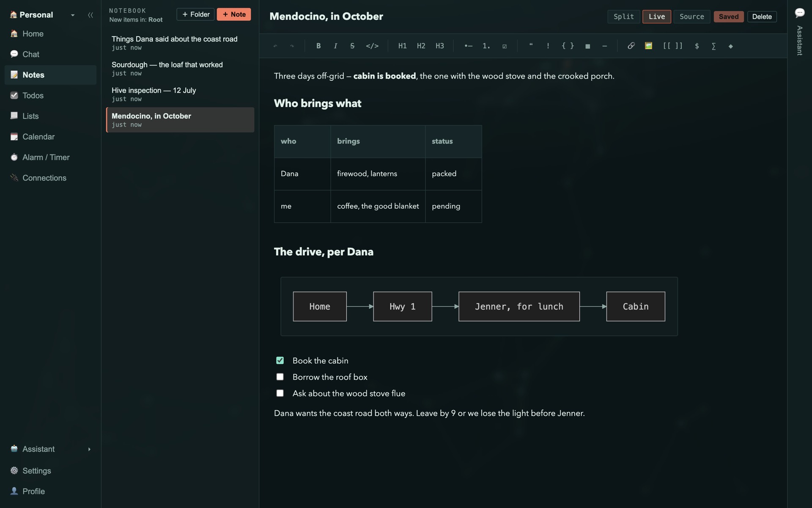Insert a bulleted list
812x508 pixels.
click(x=468, y=46)
